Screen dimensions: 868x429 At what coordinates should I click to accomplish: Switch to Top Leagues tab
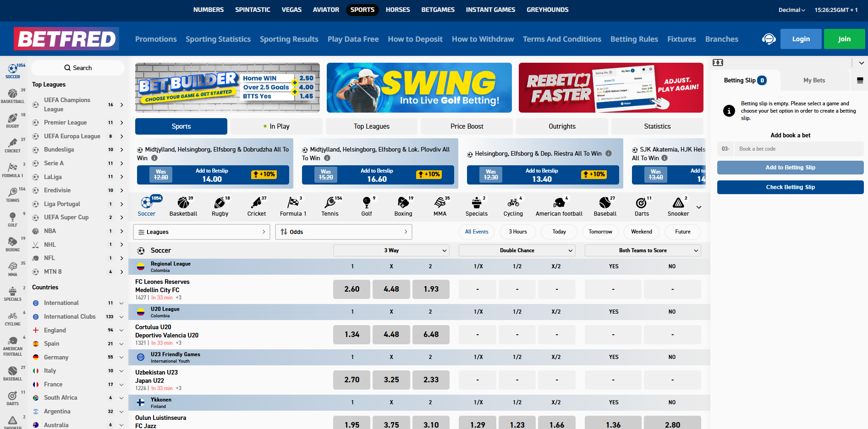(x=372, y=126)
